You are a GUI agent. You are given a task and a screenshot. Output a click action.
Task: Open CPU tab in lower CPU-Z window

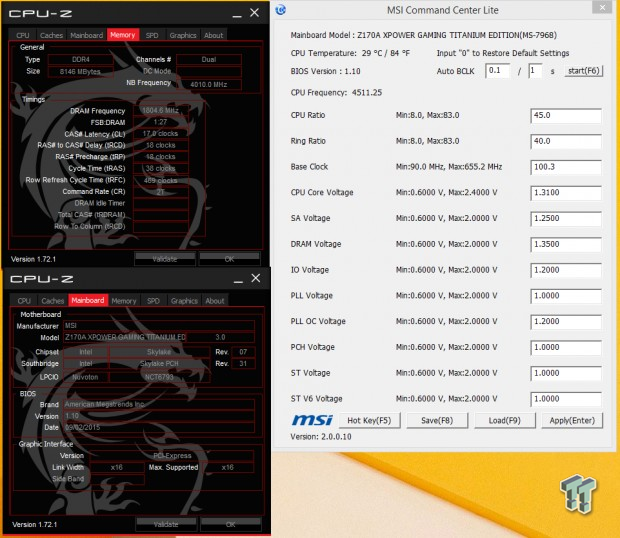click(x=24, y=300)
